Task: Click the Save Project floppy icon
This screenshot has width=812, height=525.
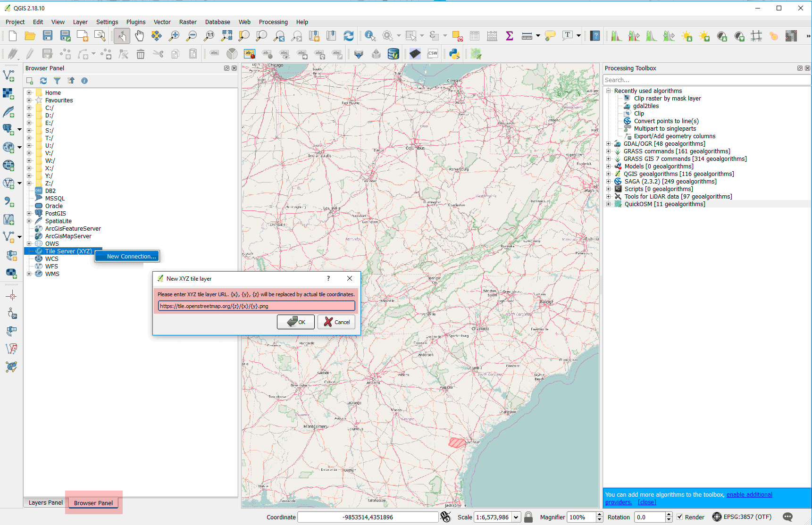Action: click(x=48, y=36)
